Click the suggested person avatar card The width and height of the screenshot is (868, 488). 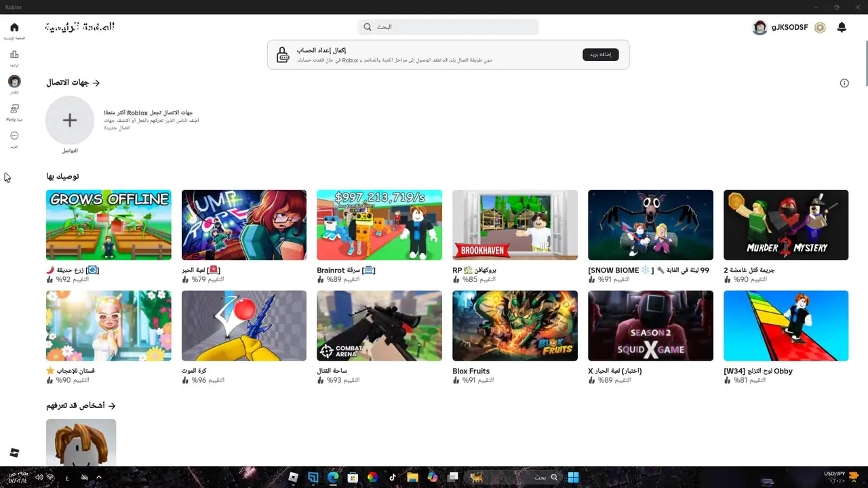[x=81, y=442]
